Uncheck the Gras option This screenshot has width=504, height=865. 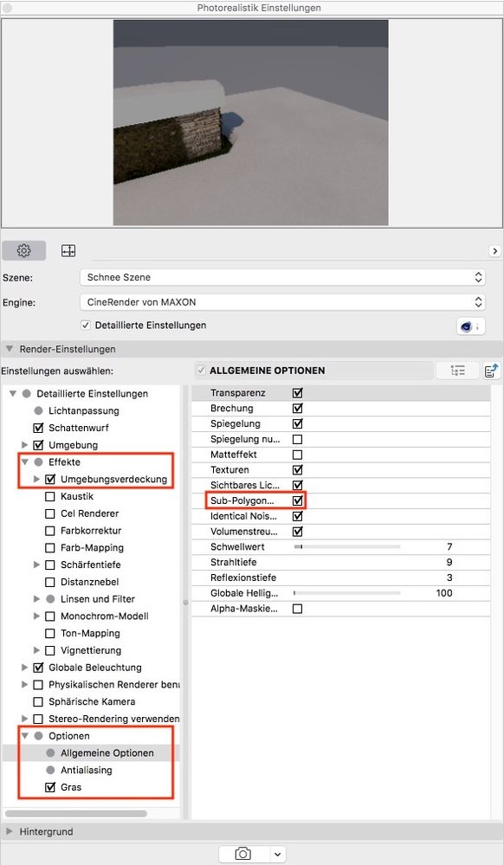50,787
